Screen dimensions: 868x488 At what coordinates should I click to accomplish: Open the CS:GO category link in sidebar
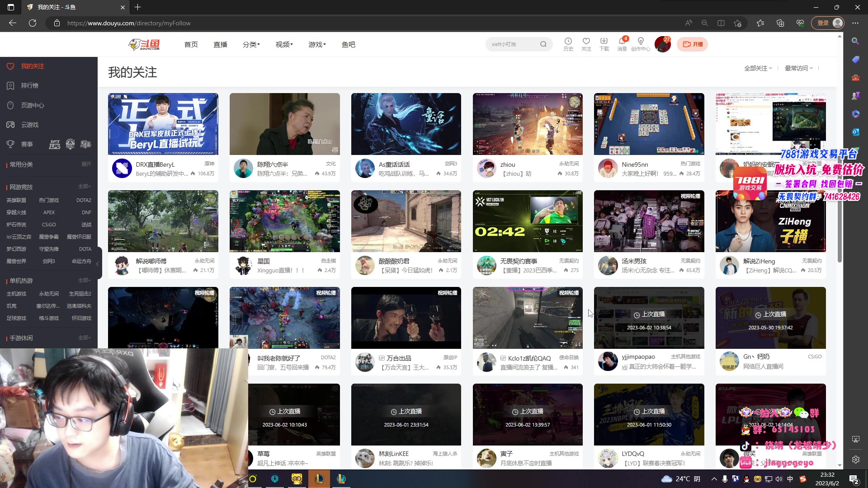pos(49,225)
